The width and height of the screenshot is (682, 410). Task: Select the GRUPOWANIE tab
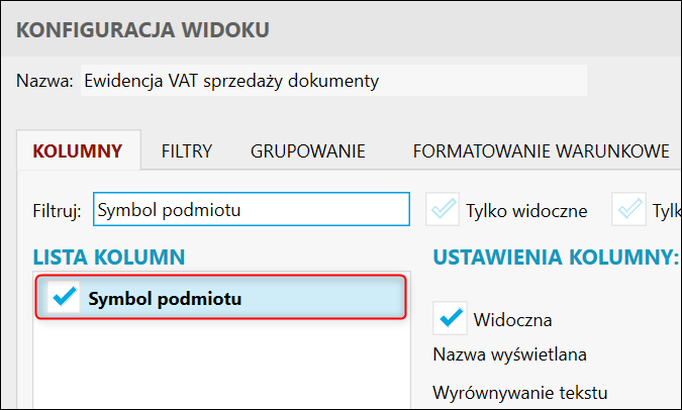307,152
